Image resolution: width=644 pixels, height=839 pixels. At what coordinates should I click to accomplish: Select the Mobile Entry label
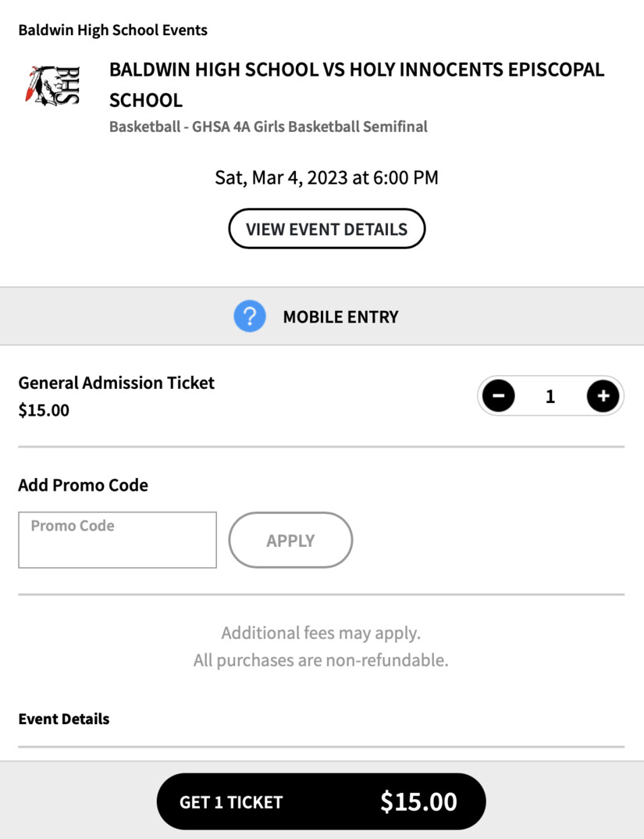(340, 317)
